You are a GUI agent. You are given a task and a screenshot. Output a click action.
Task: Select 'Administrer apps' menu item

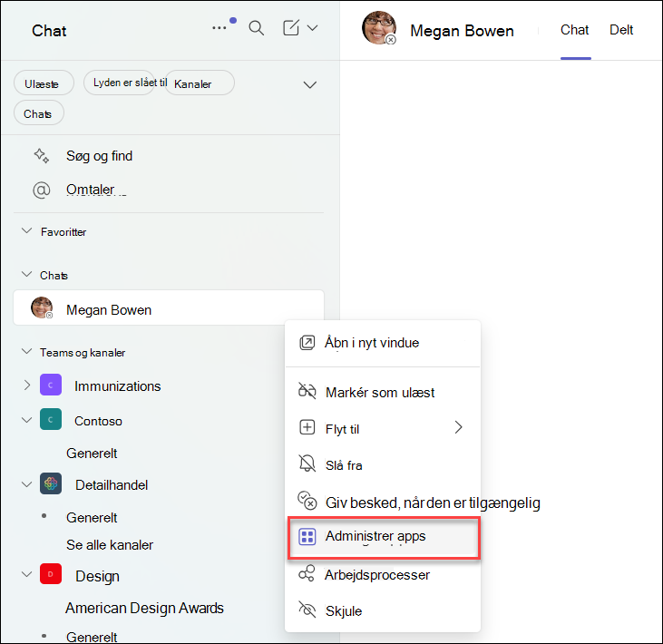pos(383,537)
